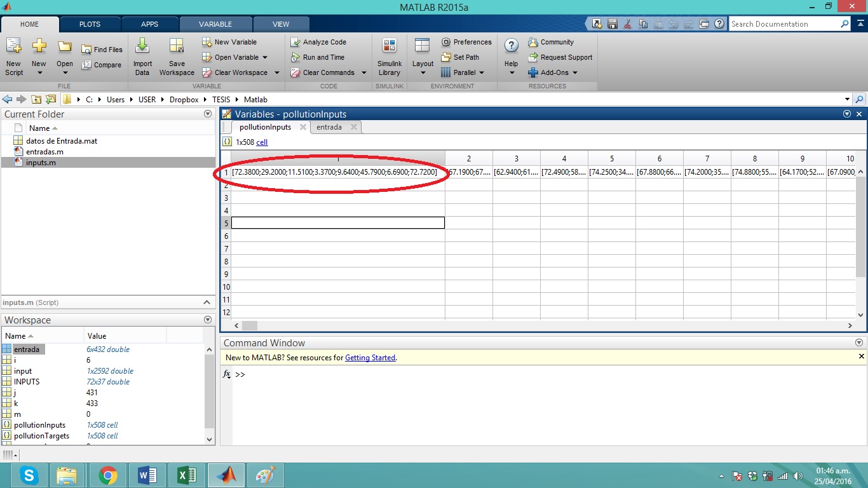Switch to the VARIABLE tab

click(x=215, y=24)
